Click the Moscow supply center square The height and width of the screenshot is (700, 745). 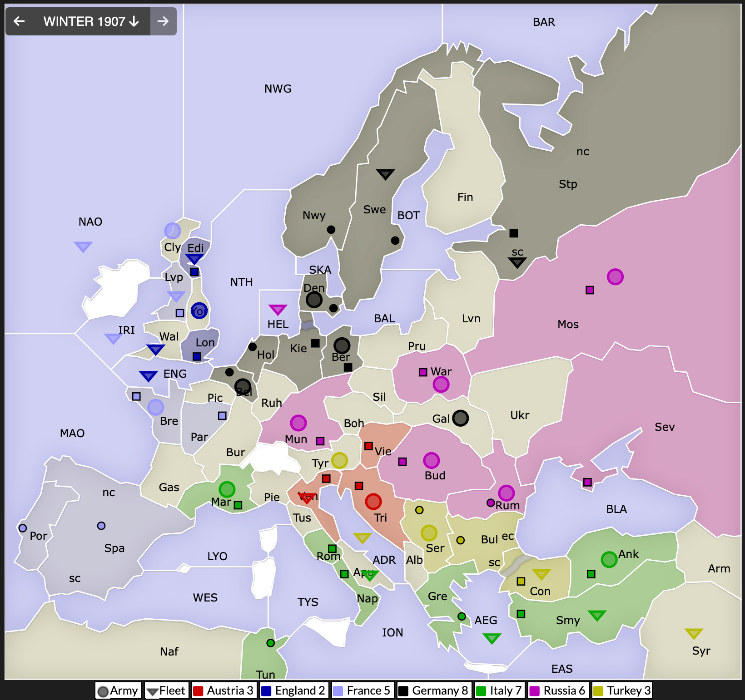590,290
